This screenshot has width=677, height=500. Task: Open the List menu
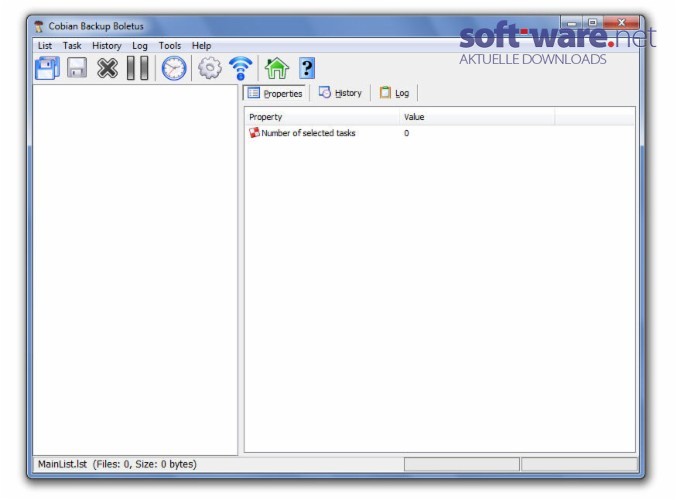pyautogui.click(x=45, y=46)
